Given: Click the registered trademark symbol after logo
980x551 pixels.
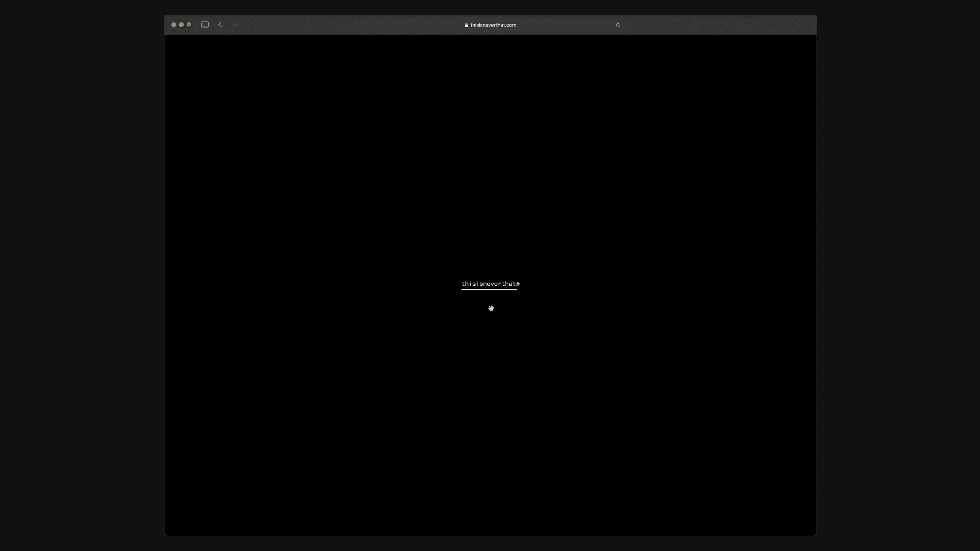Looking at the screenshot, I should pos(518,284).
